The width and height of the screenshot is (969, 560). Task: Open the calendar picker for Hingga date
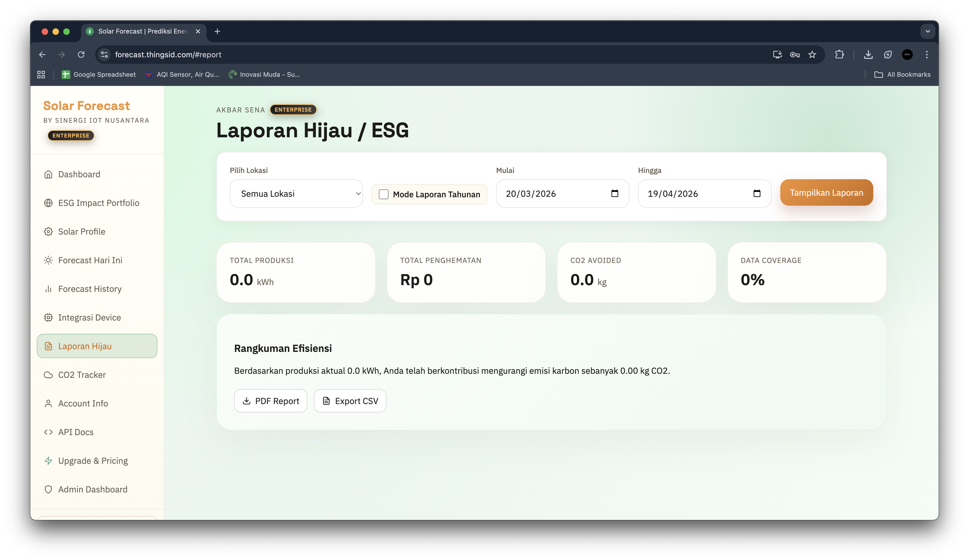[x=756, y=193]
